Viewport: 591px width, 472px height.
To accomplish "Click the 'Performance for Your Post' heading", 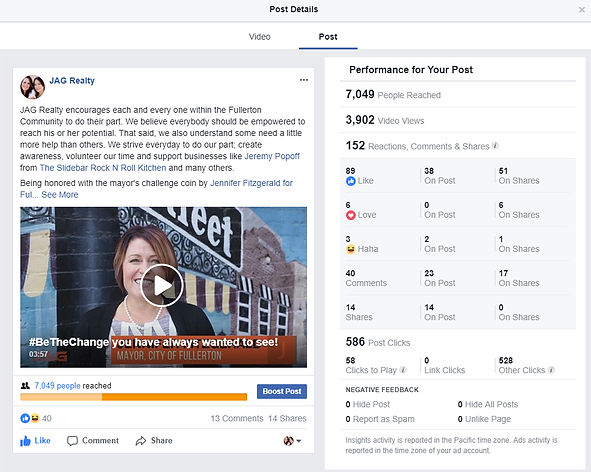I will (x=411, y=70).
